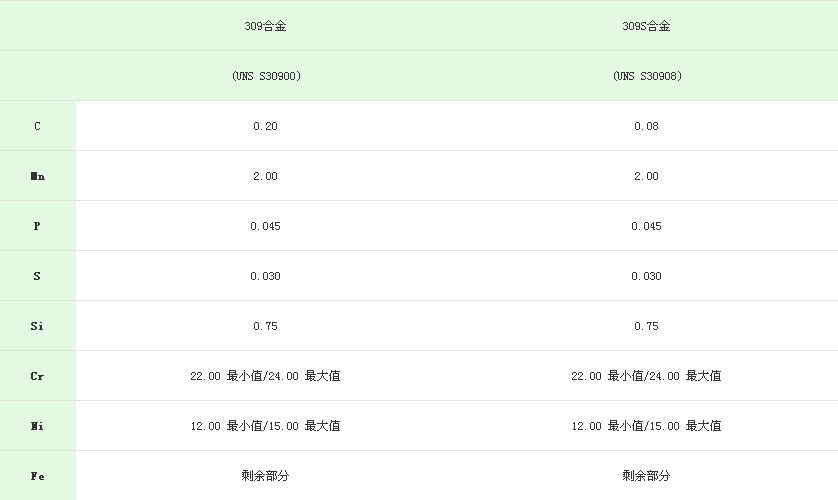
Task: Click the C row label
Action: 37,126
